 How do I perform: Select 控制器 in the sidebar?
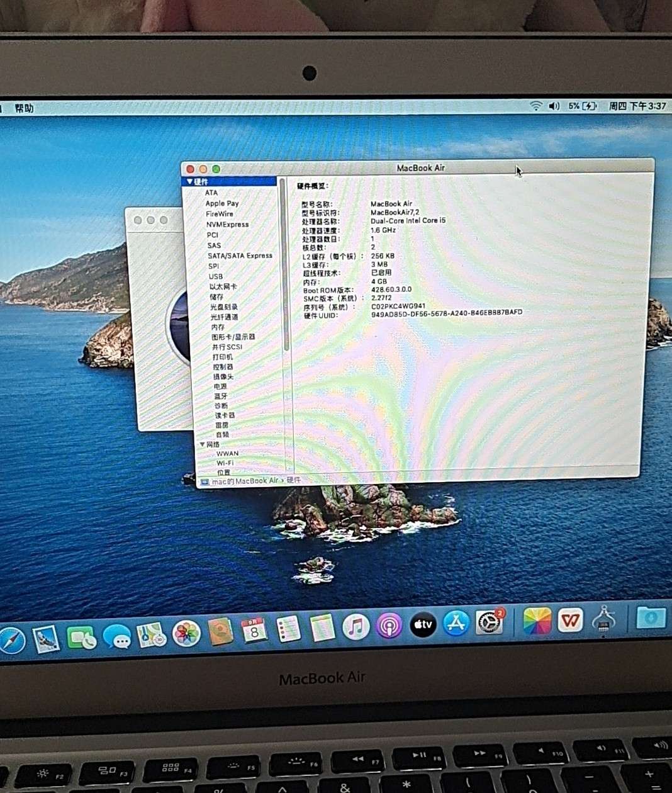coord(223,367)
